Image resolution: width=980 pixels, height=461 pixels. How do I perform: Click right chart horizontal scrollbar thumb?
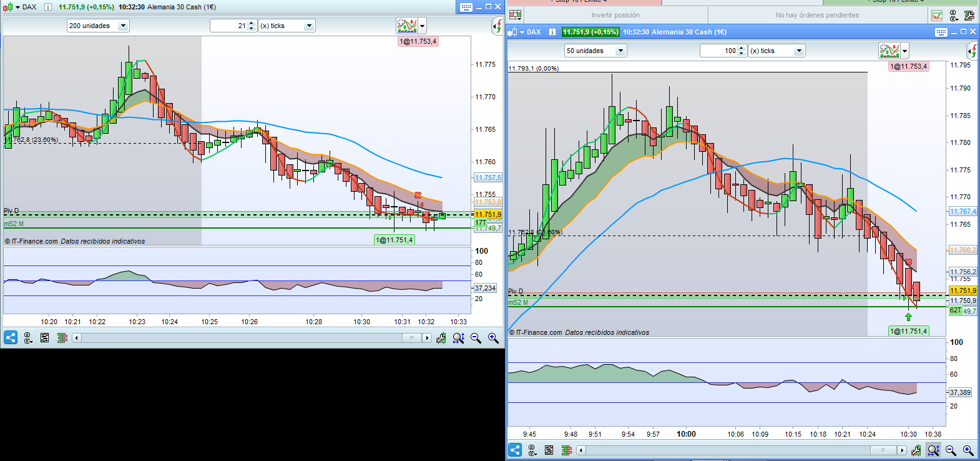pyautogui.click(x=883, y=450)
